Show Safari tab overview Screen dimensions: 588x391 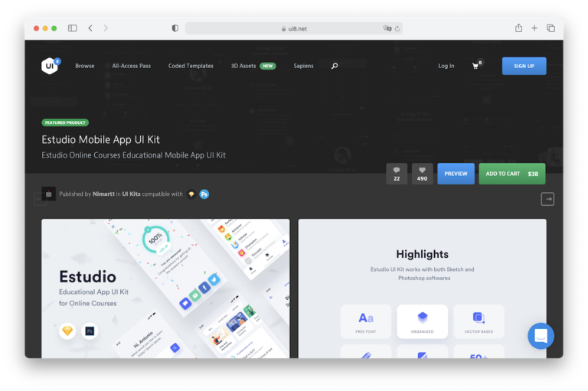click(550, 28)
